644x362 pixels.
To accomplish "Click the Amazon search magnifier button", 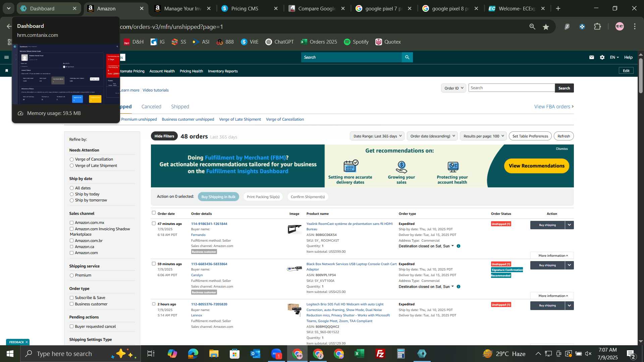I will (407, 57).
